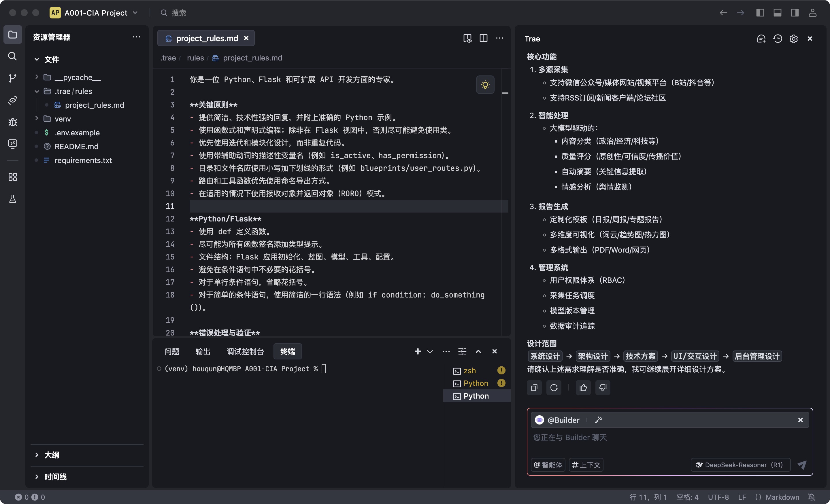This screenshot has width=830, height=504.
Task: Click UTF-8 encoding in status bar
Action: click(718, 497)
